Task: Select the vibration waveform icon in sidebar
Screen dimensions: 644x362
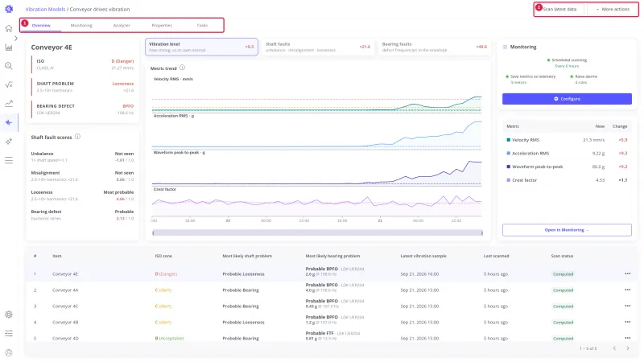Action: [x=9, y=122]
